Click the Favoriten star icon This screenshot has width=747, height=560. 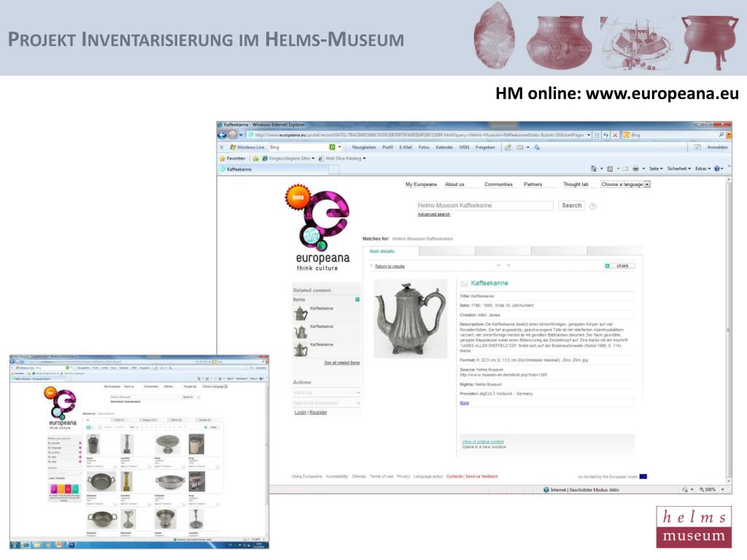point(222,158)
